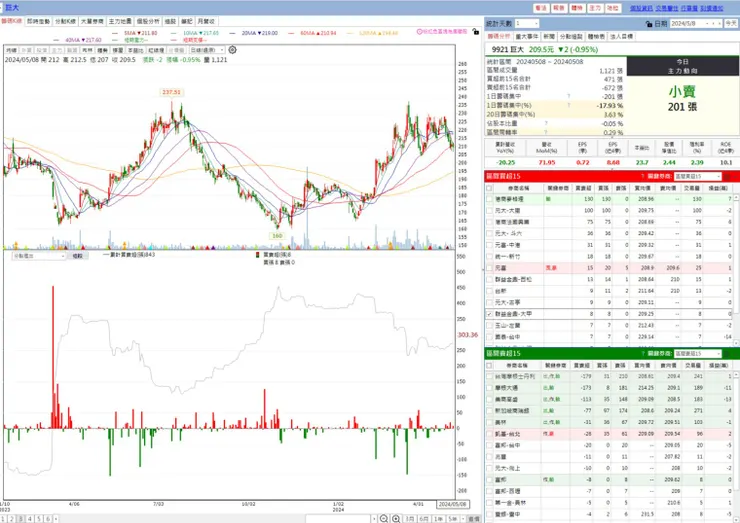Click the 紅綠燈 toolbar button on chart
This screenshot has height=523, width=740.
156,50
